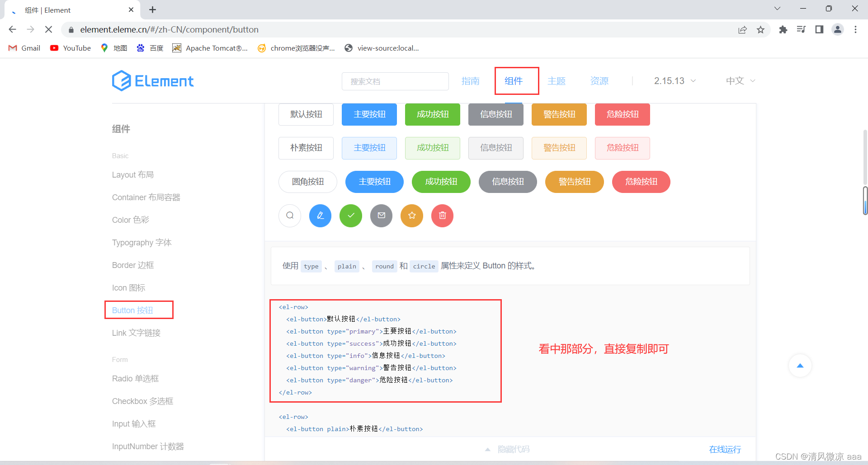The height and width of the screenshot is (465, 868).
Task: Open a new browser tab with plus
Action: (x=152, y=9)
